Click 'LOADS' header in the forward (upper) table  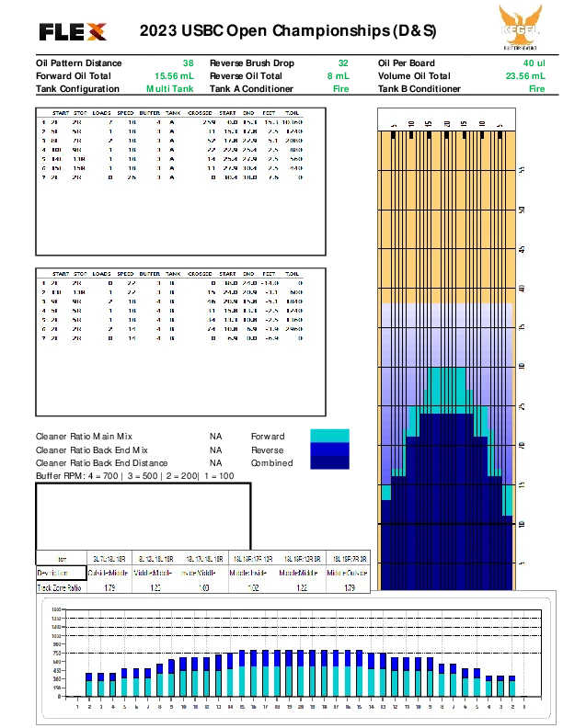tap(102, 113)
